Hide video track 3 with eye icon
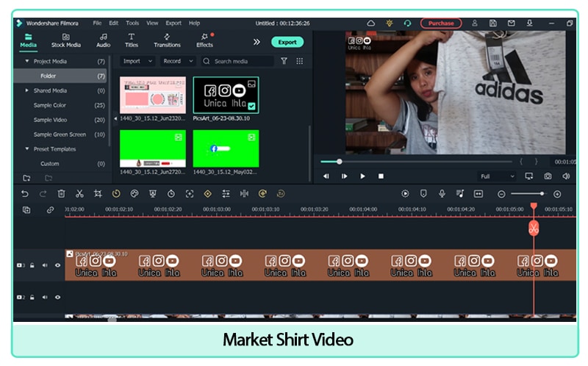 pos(58,265)
